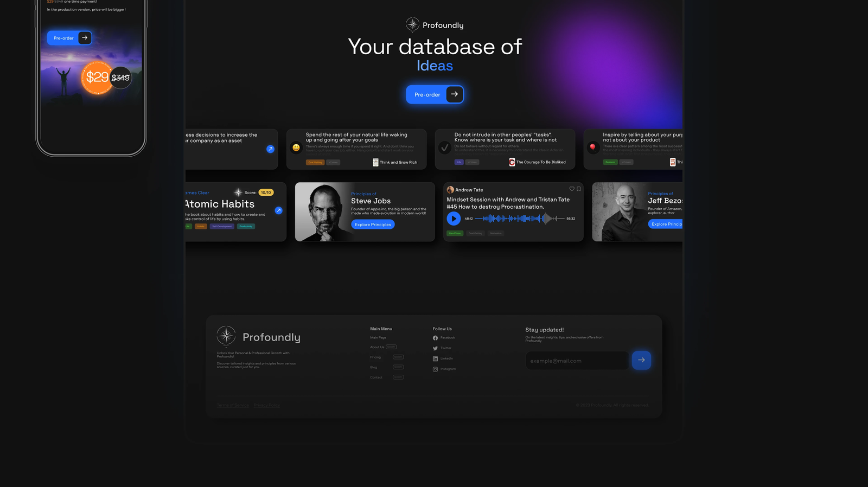This screenshot has height=487, width=868.
Task: Click the Profoundly compass logo at top
Action: coord(413,24)
